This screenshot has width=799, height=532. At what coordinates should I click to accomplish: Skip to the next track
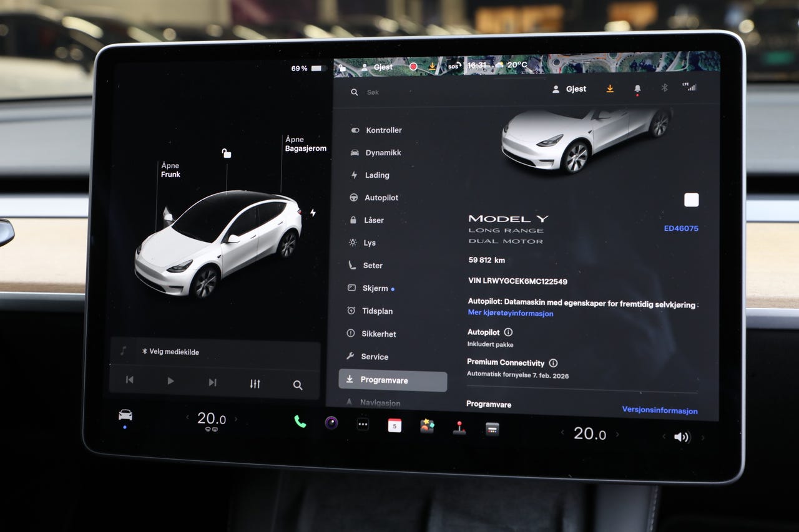click(212, 382)
